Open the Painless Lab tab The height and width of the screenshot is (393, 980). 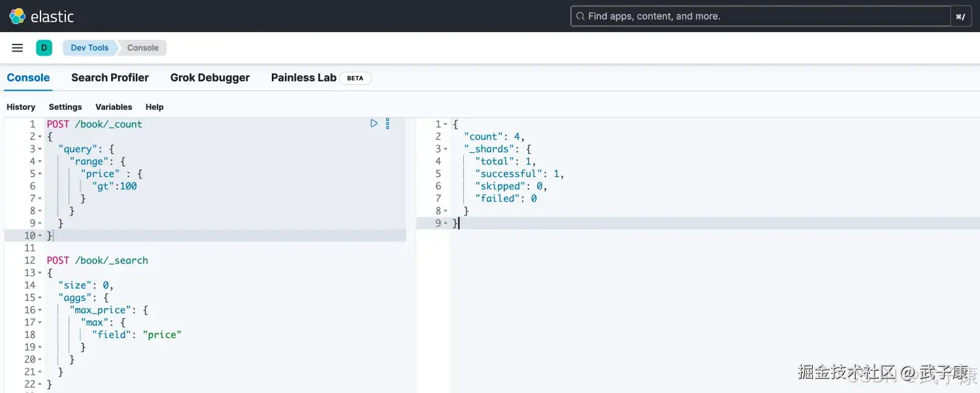303,78
